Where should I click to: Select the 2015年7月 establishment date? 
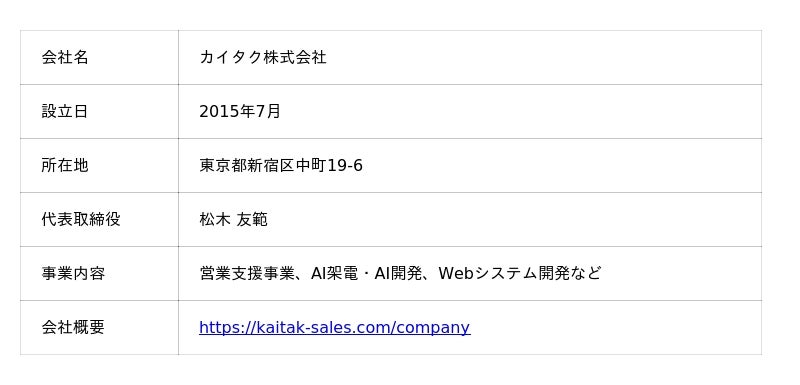coord(240,111)
